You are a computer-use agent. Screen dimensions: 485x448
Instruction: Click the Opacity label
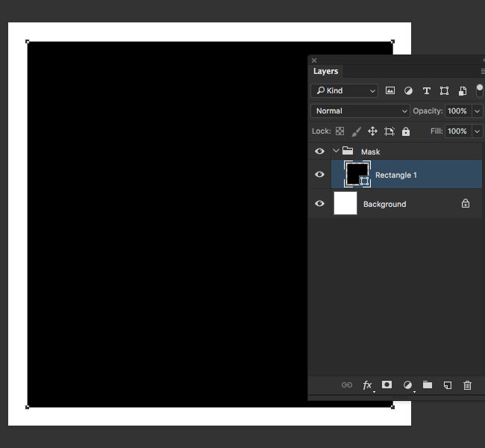[428, 111]
